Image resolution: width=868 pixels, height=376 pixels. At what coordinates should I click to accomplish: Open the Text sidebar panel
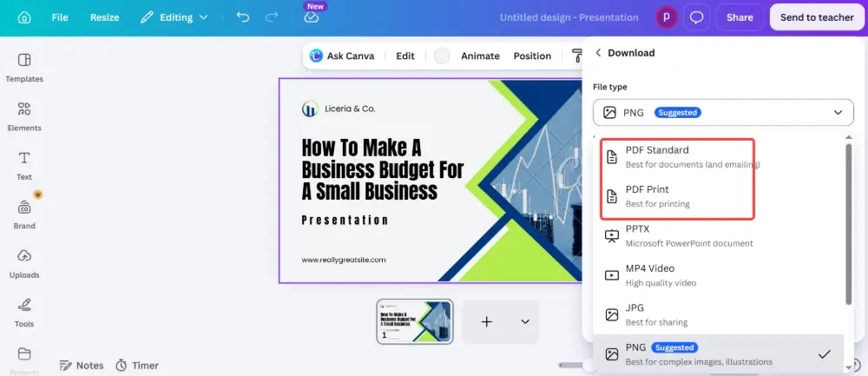(x=24, y=166)
